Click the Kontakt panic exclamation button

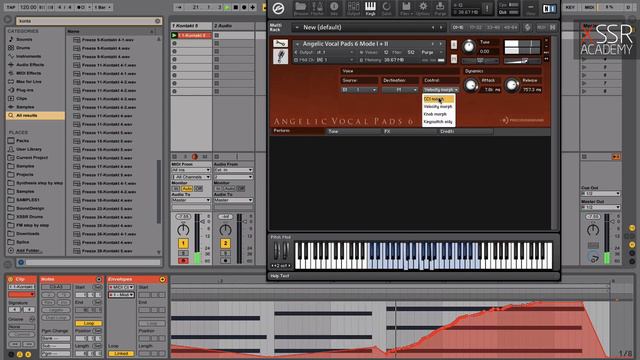pos(487,8)
